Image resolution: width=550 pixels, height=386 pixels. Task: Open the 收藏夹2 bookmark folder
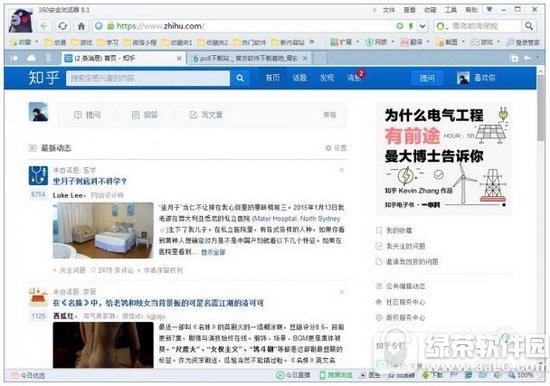(213, 42)
